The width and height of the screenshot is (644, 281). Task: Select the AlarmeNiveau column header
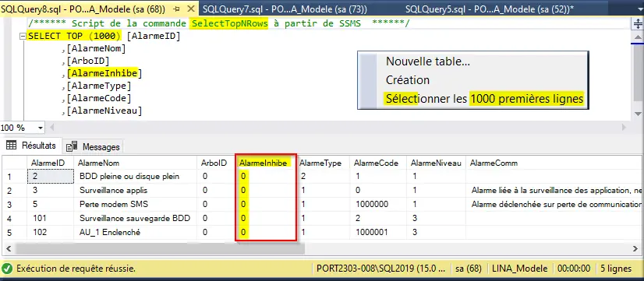pyautogui.click(x=436, y=163)
